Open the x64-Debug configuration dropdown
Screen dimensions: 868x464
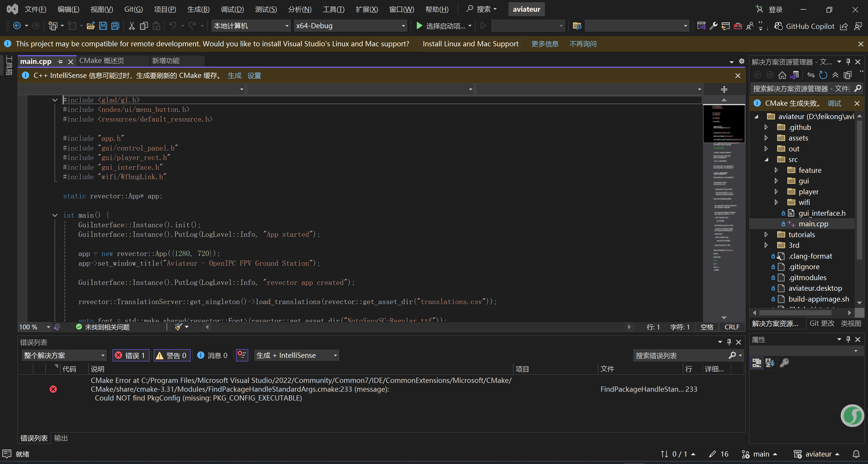point(350,26)
